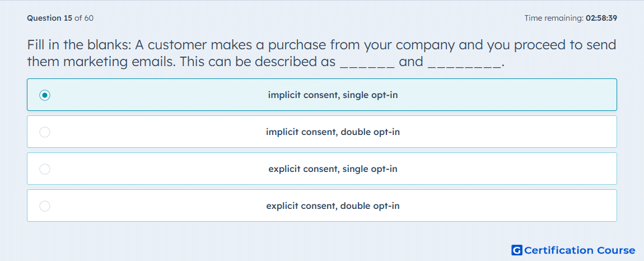Click the first blank in the question
Image resolution: width=644 pixels, height=261 pixels.
pyautogui.click(x=367, y=66)
